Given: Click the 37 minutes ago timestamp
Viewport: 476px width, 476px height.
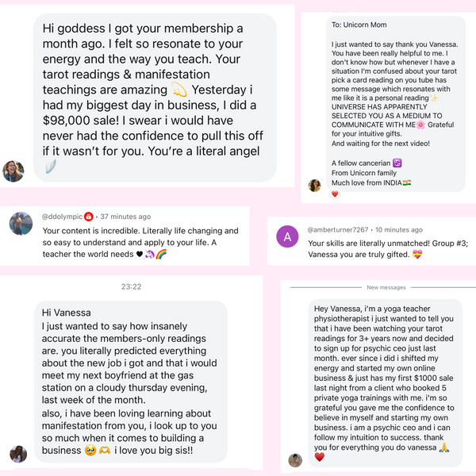Looking at the screenshot, I should (125, 217).
